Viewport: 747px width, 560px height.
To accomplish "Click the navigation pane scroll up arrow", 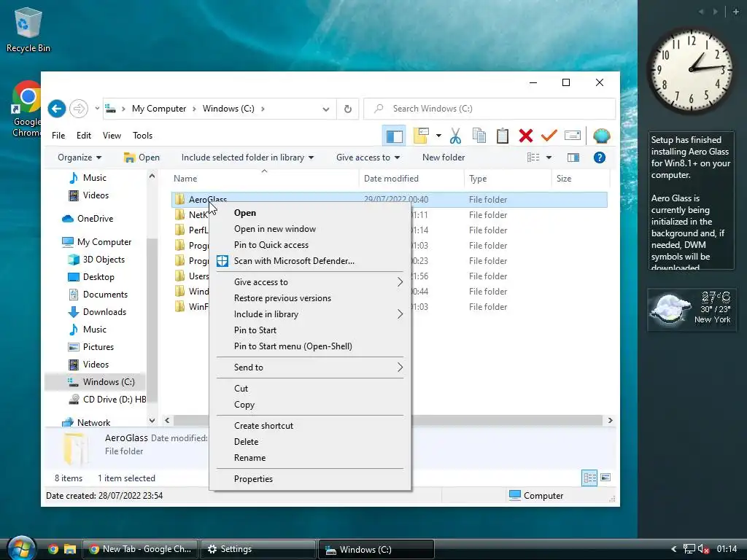I will pyautogui.click(x=152, y=176).
